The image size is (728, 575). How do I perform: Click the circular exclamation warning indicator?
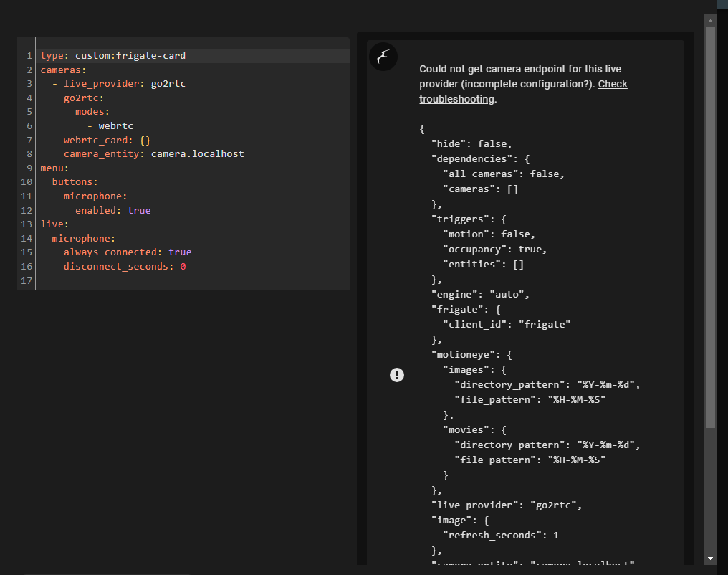(x=397, y=374)
